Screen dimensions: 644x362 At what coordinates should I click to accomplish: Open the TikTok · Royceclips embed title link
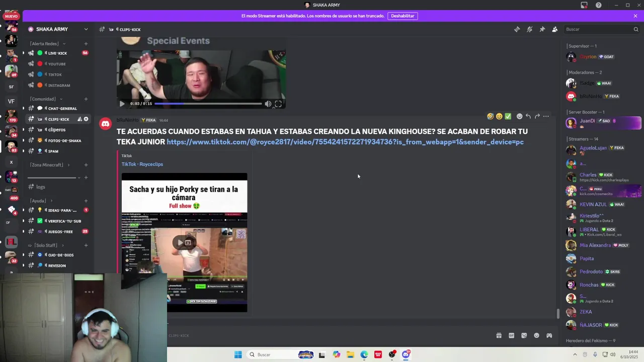click(x=142, y=164)
